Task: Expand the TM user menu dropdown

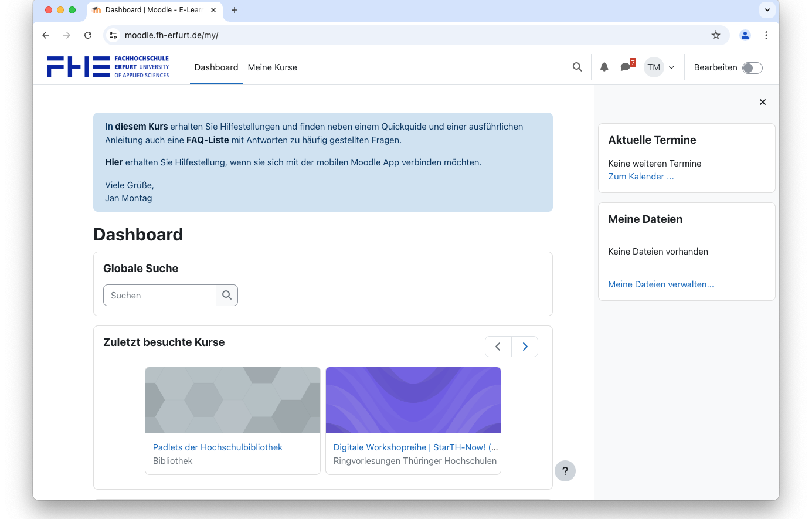Action: [660, 67]
